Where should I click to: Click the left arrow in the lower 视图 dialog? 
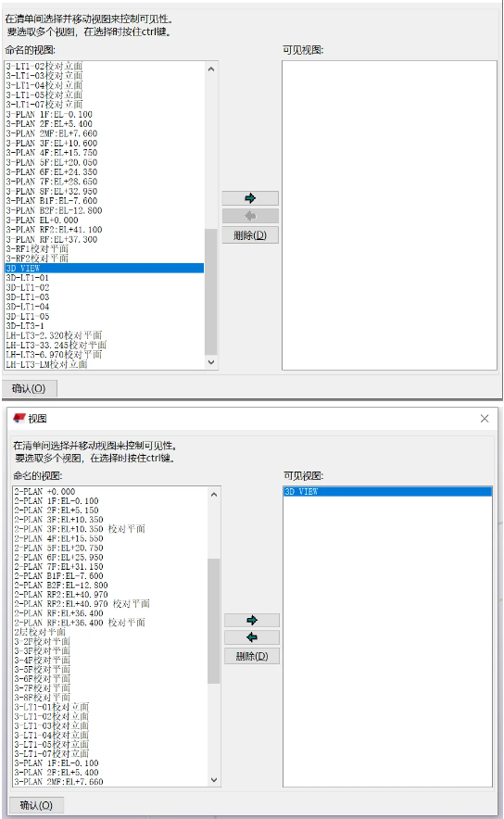252,637
